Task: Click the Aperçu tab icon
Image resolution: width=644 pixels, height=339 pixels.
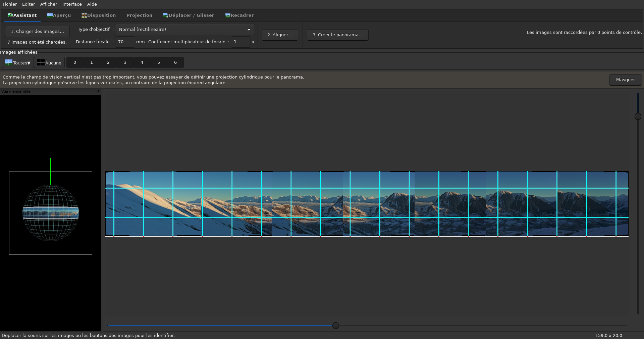Action: [x=50, y=15]
